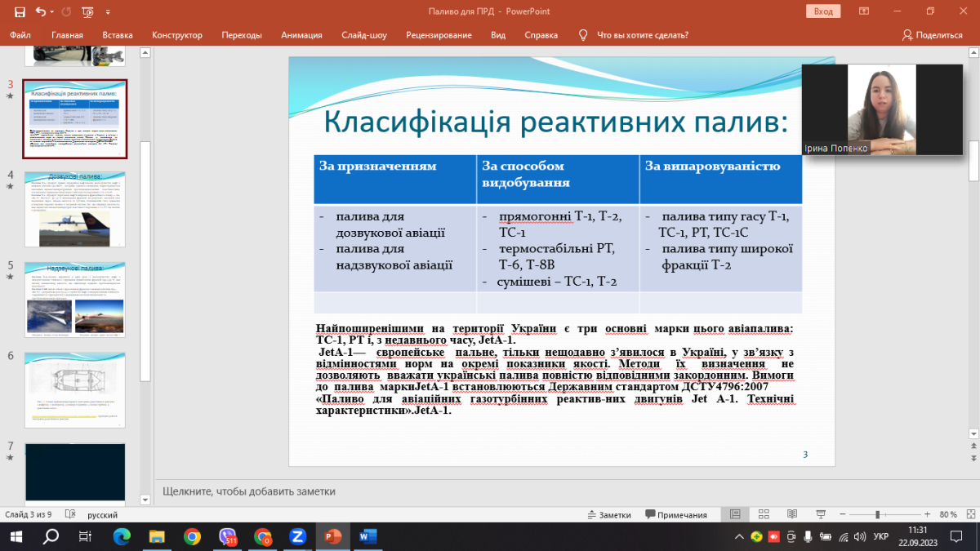
Task: Open the Вставка ribbon tab
Action: pyautogui.click(x=118, y=35)
